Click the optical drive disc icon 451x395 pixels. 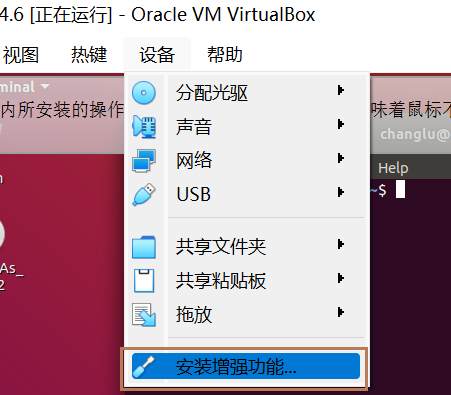coord(144,93)
